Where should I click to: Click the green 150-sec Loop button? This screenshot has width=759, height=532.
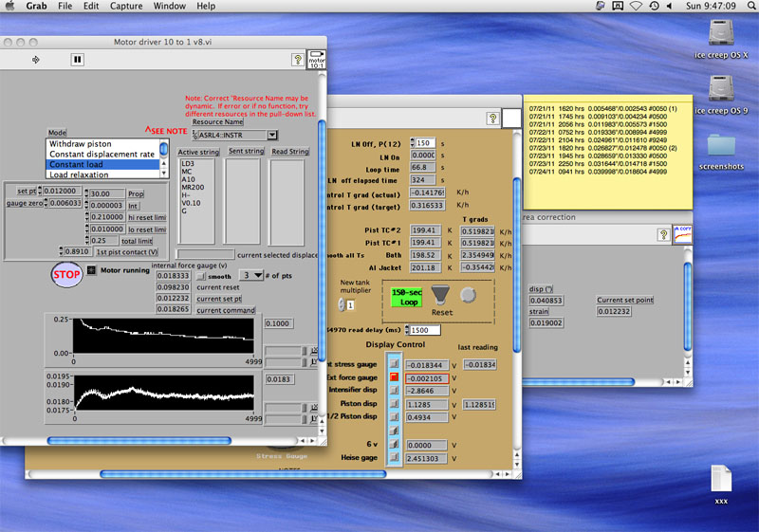tap(407, 295)
